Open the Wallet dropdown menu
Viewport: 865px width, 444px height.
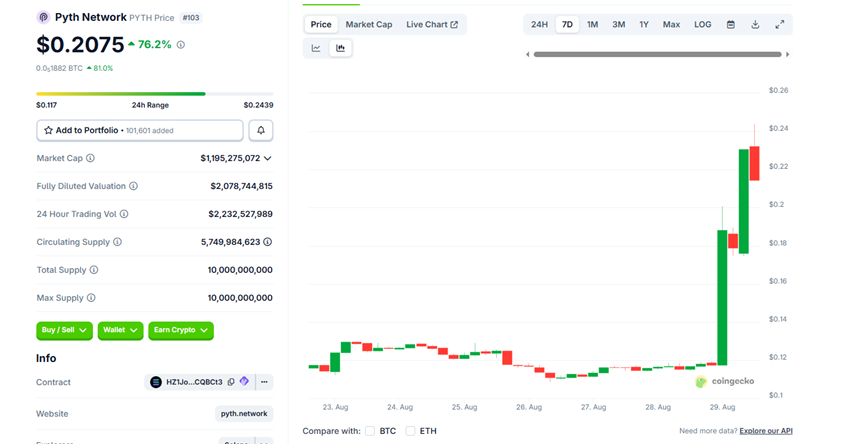click(120, 330)
